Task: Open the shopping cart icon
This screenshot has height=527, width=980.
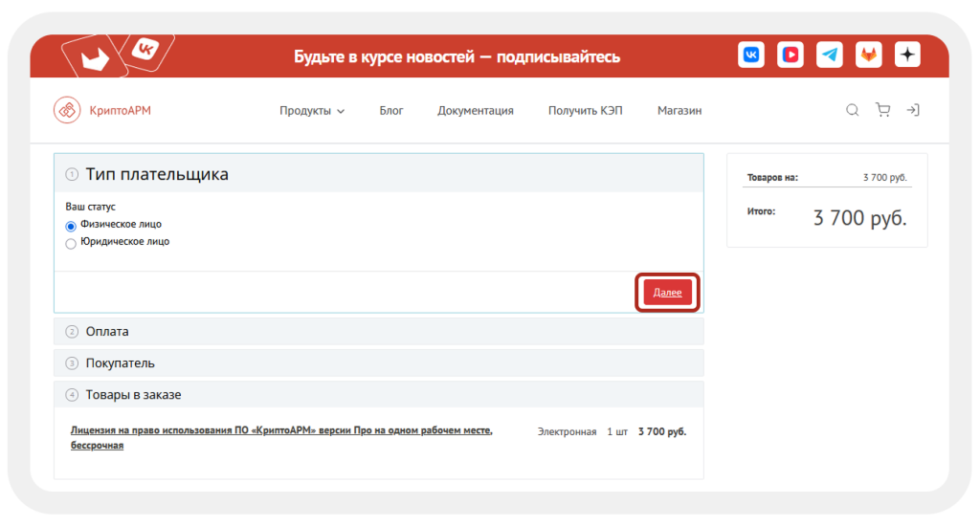Action: click(882, 110)
